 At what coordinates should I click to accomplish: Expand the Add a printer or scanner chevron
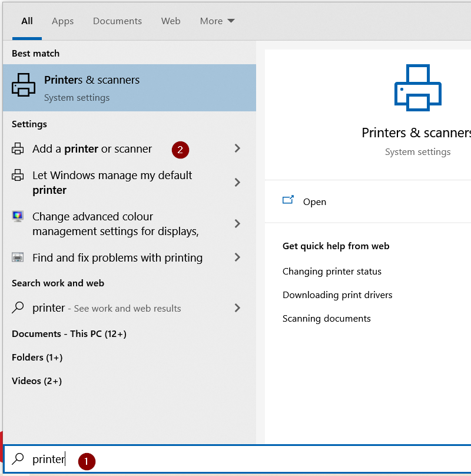pyautogui.click(x=237, y=150)
